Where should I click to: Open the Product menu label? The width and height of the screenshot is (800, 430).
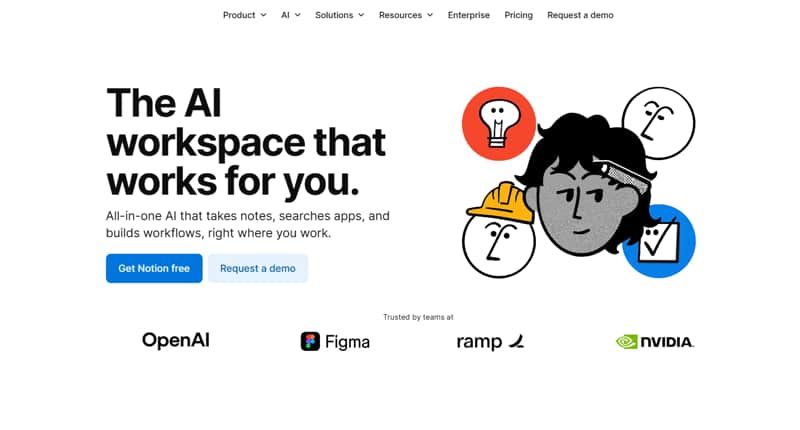point(239,15)
